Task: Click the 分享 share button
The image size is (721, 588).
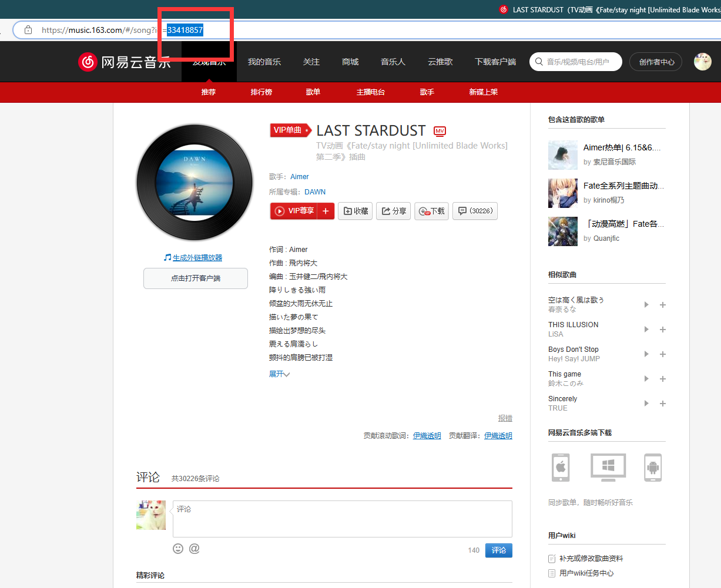Action: [x=394, y=211]
